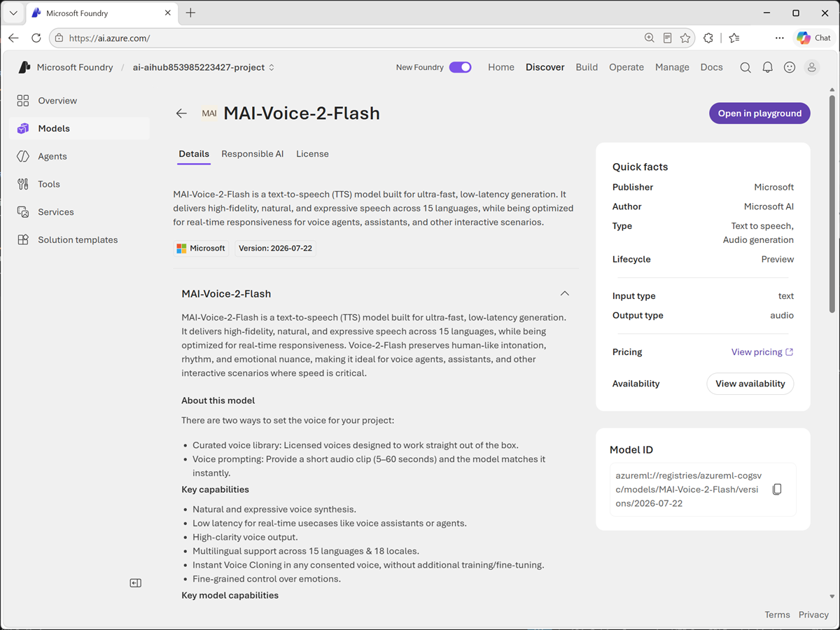The image size is (840, 630).
Task: Open the project selector dropdown
Action: (x=204, y=67)
